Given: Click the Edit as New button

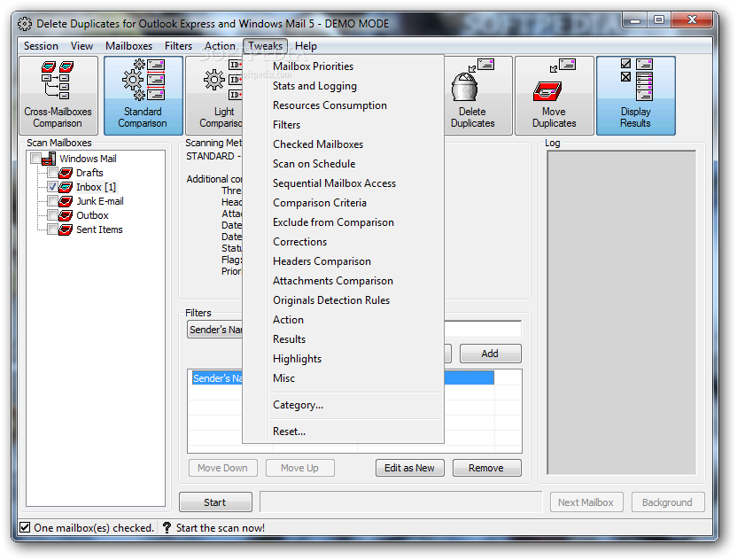Looking at the screenshot, I should (x=410, y=468).
